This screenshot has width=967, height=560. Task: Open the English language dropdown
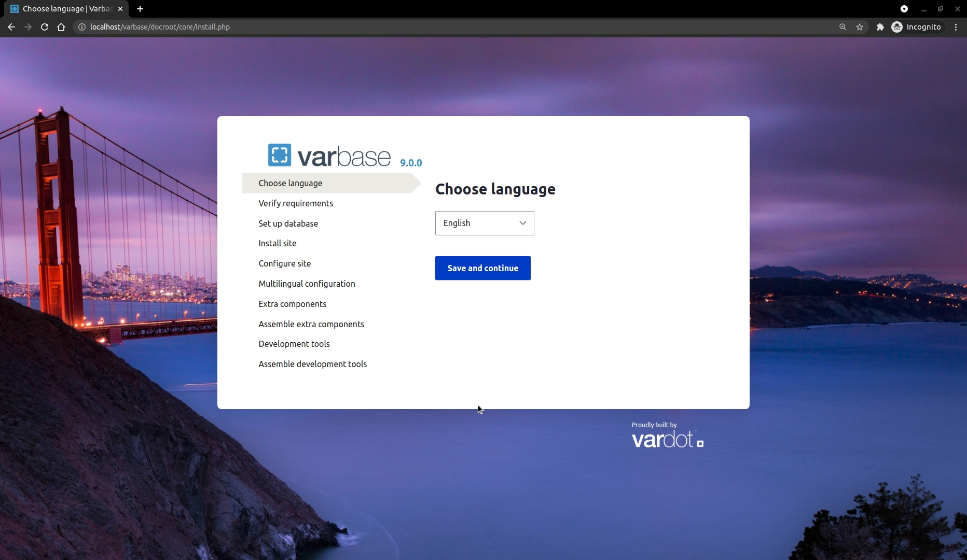(x=484, y=223)
